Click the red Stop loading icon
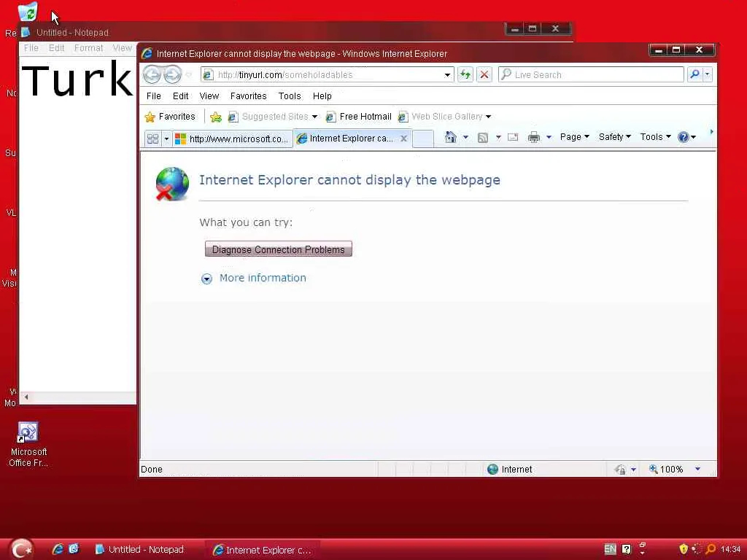747x560 pixels. 484,74
